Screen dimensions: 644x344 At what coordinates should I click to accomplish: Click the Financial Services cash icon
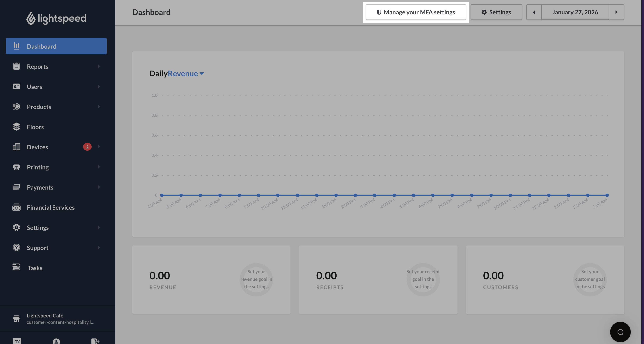point(16,207)
